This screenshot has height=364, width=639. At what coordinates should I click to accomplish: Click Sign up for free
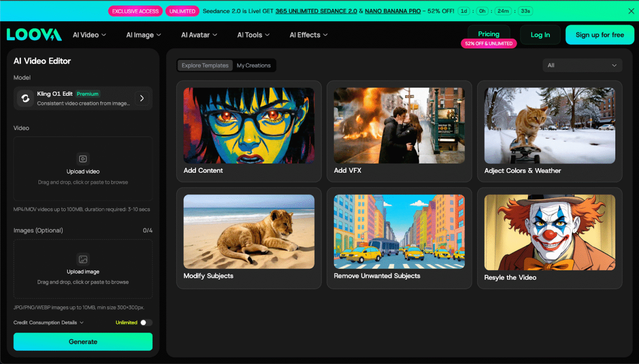tap(599, 35)
